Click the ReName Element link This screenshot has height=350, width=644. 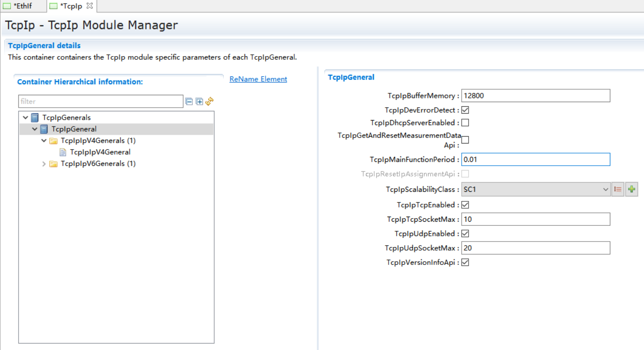(x=258, y=79)
